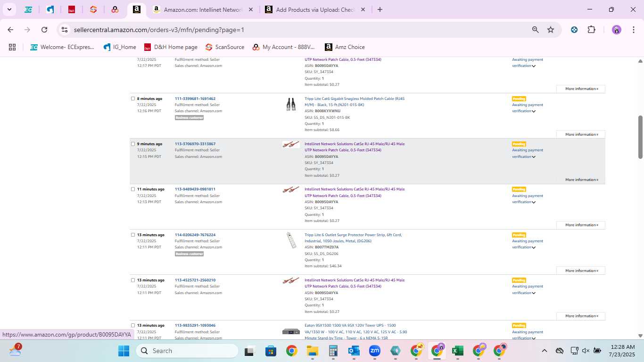
Task: Switch to the pinned EC tab
Action: click(x=28, y=9)
